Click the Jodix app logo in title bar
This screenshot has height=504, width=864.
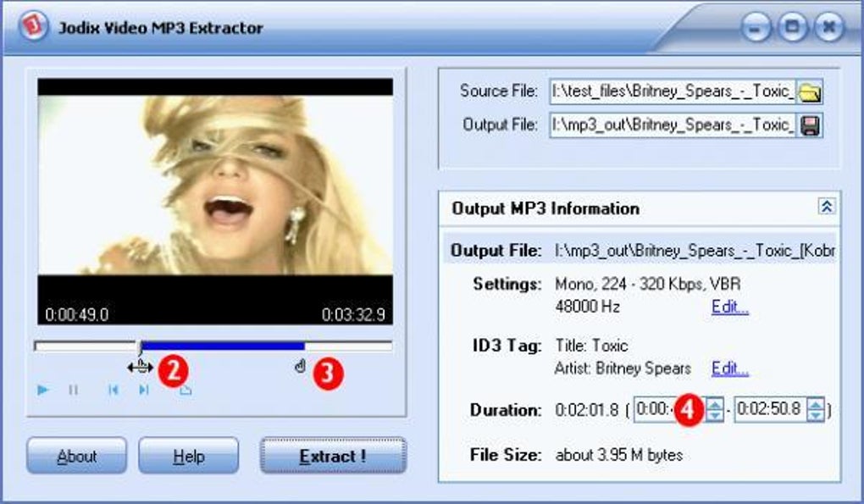point(33,26)
